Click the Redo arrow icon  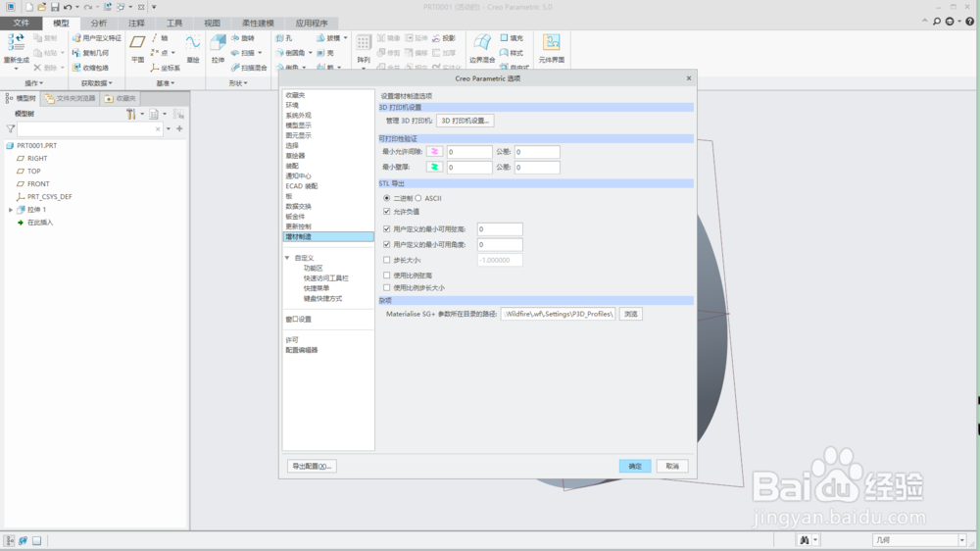pyautogui.click(x=87, y=7)
